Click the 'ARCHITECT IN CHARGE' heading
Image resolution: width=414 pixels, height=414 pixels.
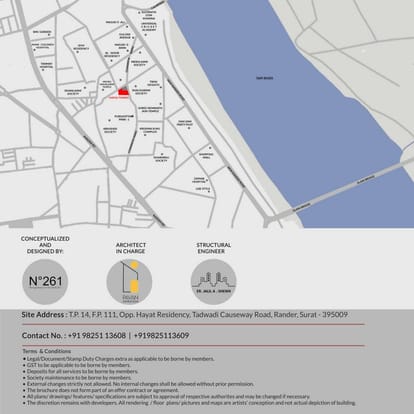[131, 248]
